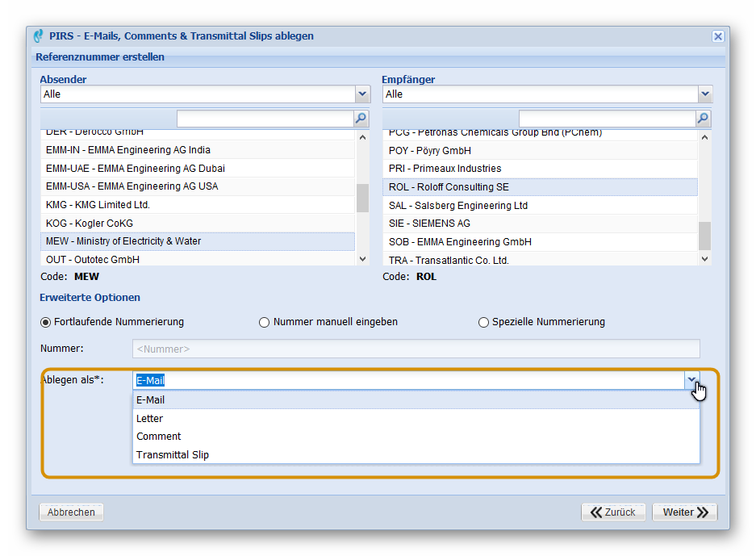756x556 pixels.
Task: Click the Absender search magnifier icon
Action: click(361, 119)
